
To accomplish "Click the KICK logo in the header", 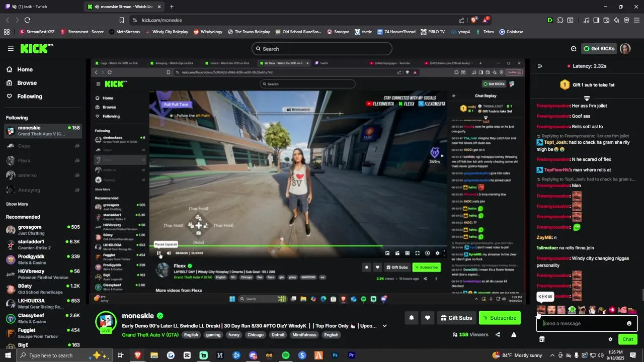I will pyautogui.click(x=36, y=49).
